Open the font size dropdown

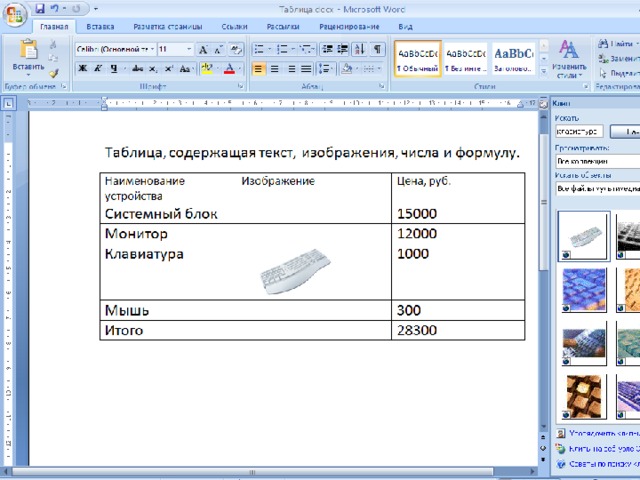click(190, 49)
